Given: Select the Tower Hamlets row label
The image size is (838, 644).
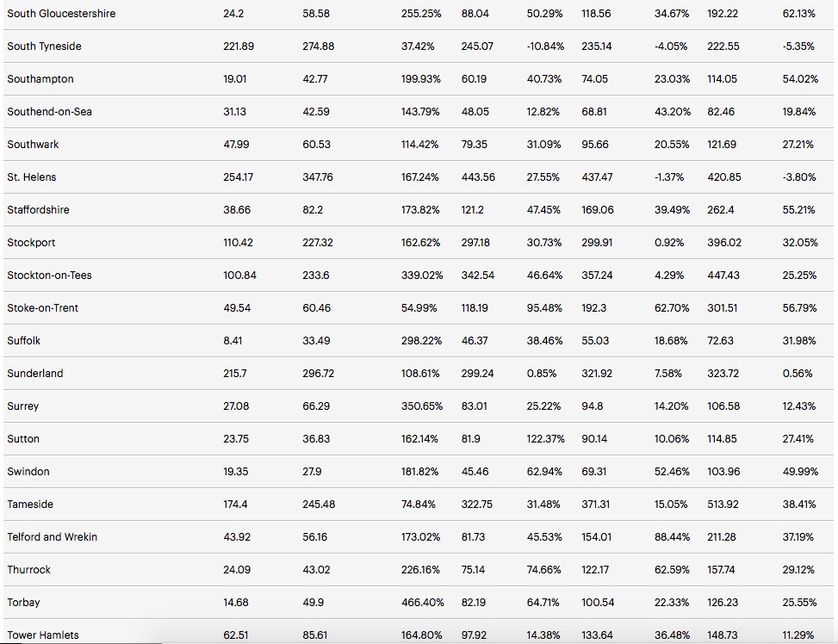Looking at the screenshot, I should (x=43, y=635).
